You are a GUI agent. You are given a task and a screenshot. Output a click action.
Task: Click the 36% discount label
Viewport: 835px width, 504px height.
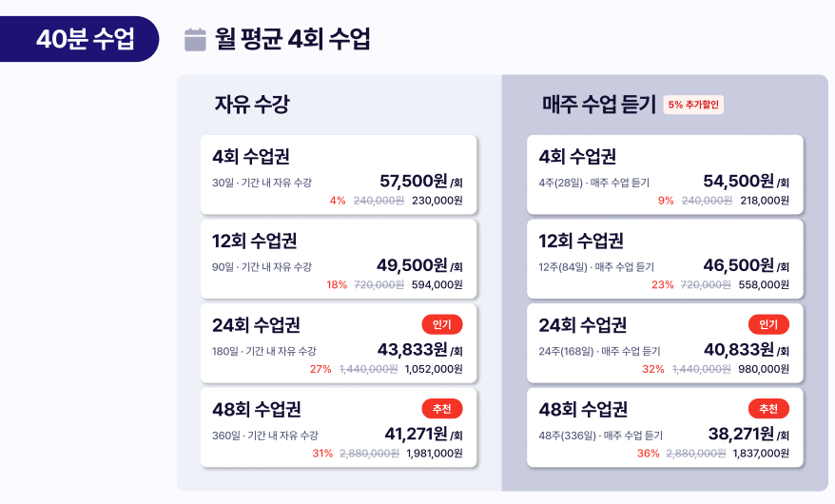click(x=648, y=453)
